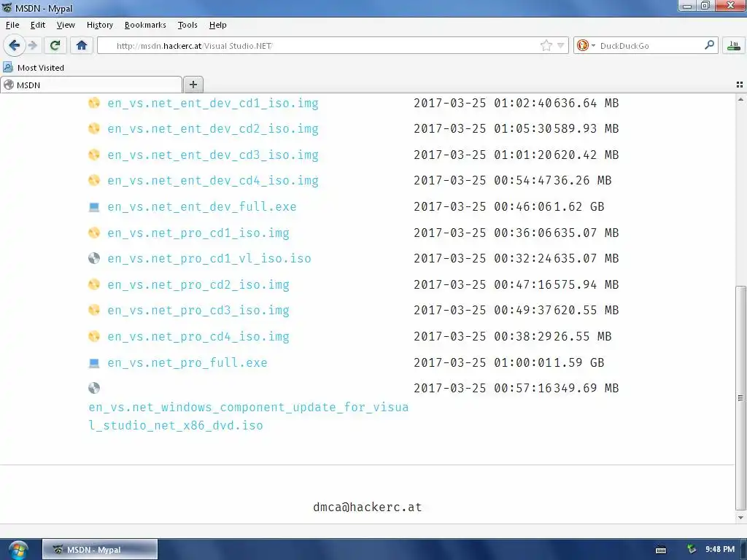Open the URL history dropdown arrow
The height and width of the screenshot is (560, 747).
(561, 45)
